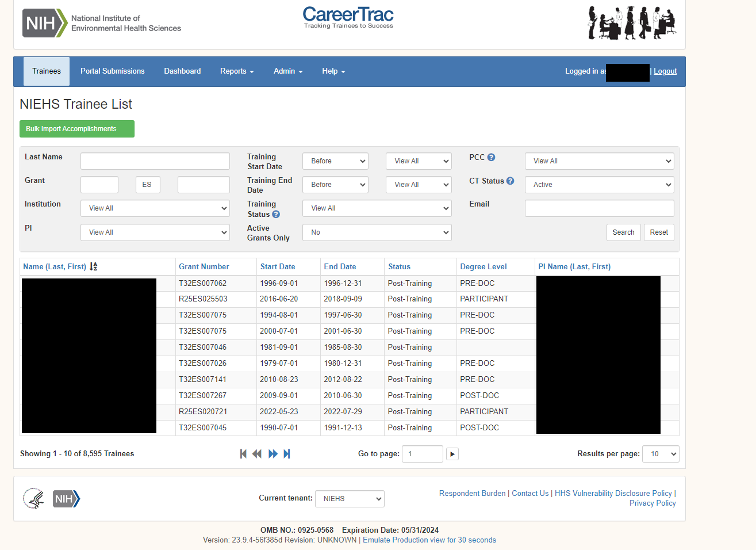Click the NIH logo in the footer
This screenshot has width=756, height=550.
point(66,499)
